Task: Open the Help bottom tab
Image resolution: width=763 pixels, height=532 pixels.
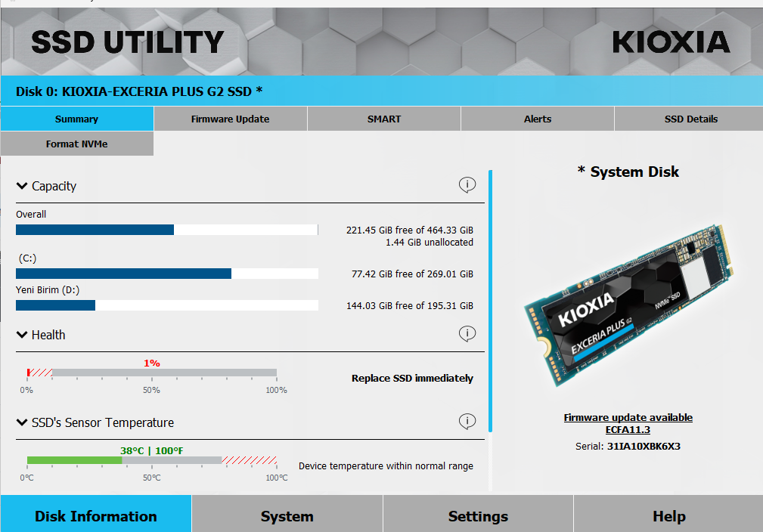Action: tap(668, 515)
